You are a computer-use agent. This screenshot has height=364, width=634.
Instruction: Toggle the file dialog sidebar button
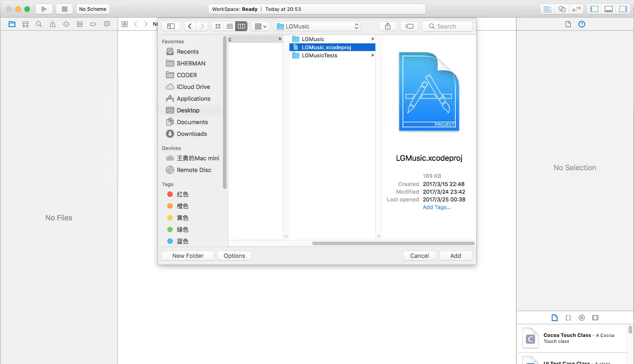click(171, 26)
